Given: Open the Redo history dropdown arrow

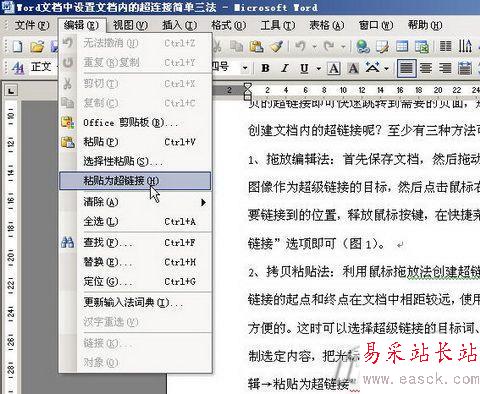Looking at the screenshot, I should [343, 47].
